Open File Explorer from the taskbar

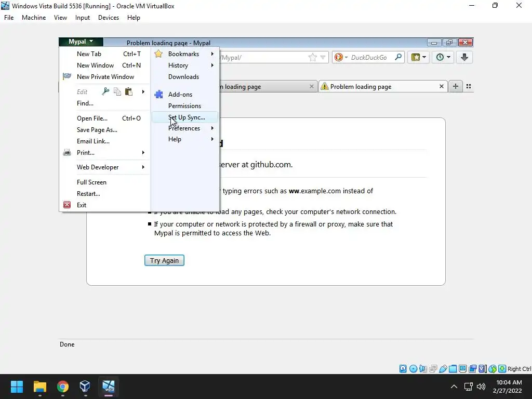[x=39, y=387]
